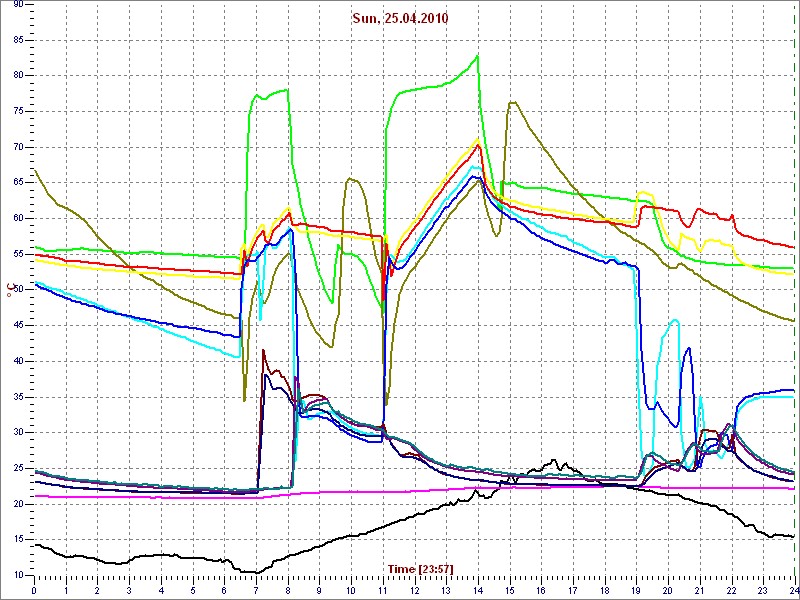This screenshot has width=800, height=600.
Task: Click hour 5 on the time axis
Action: tap(192, 590)
